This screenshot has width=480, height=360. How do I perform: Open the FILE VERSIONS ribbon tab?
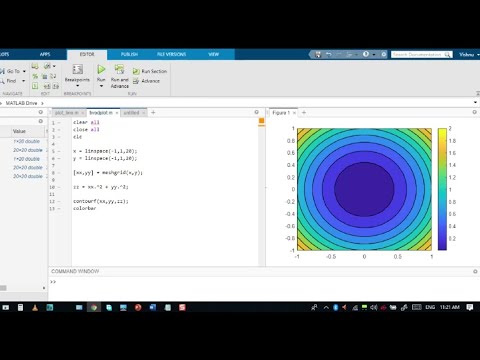(x=171, y=54)
